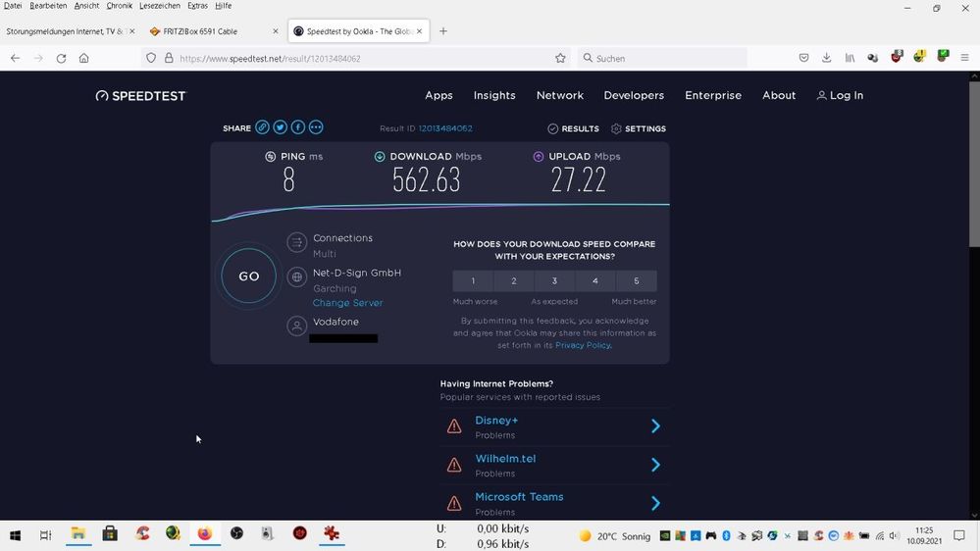Open Microsoft Store from taskbar
The width and height of the screenshot is (980, 551).
point(110,534)
